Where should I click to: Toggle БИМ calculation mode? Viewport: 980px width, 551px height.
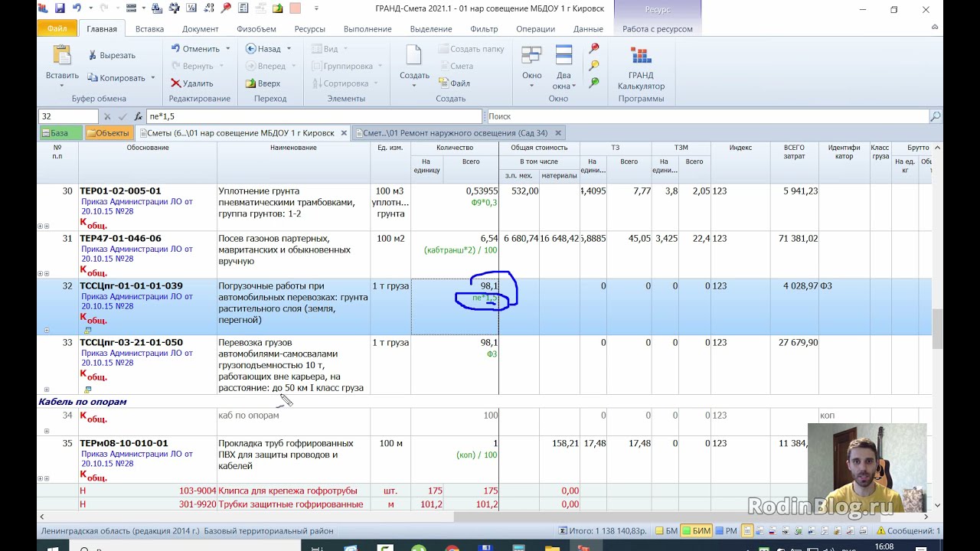coord(697,531)
